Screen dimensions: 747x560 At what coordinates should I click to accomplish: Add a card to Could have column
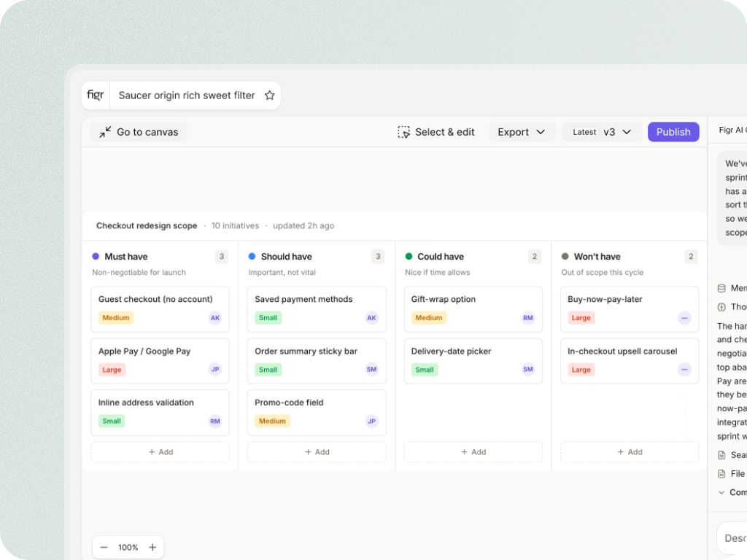click(473, 452)
